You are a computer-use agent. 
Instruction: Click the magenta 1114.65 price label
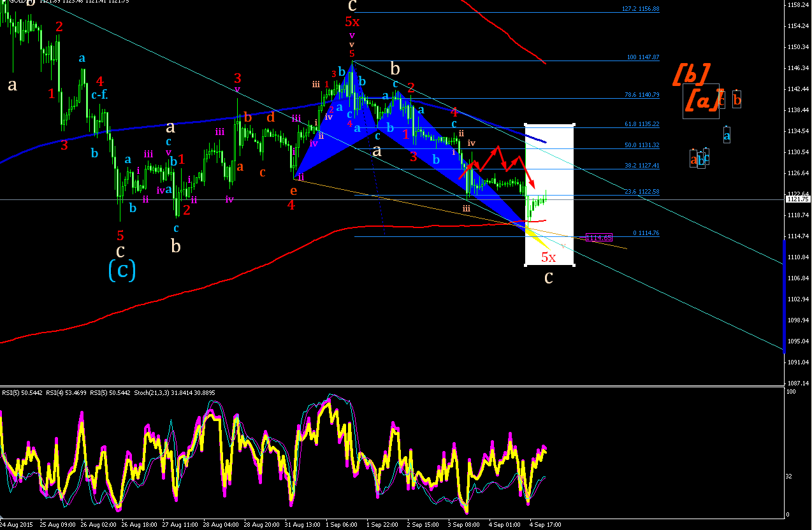[599, 238]
